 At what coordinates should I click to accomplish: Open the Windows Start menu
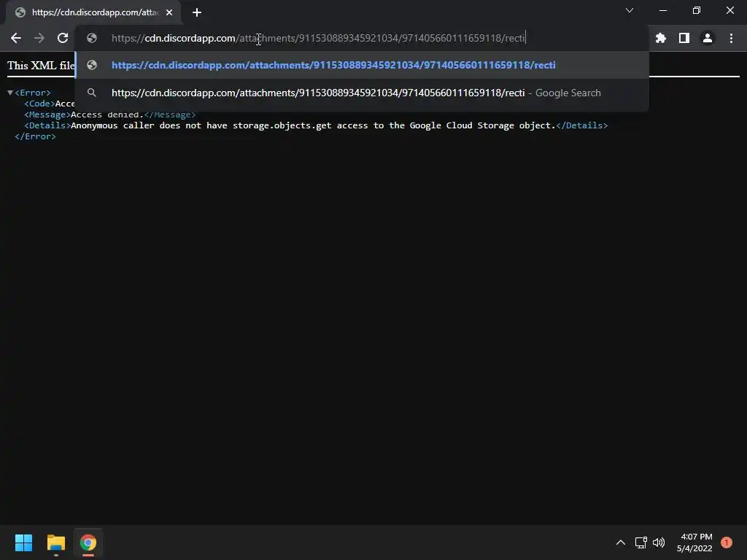coord(23,542)
